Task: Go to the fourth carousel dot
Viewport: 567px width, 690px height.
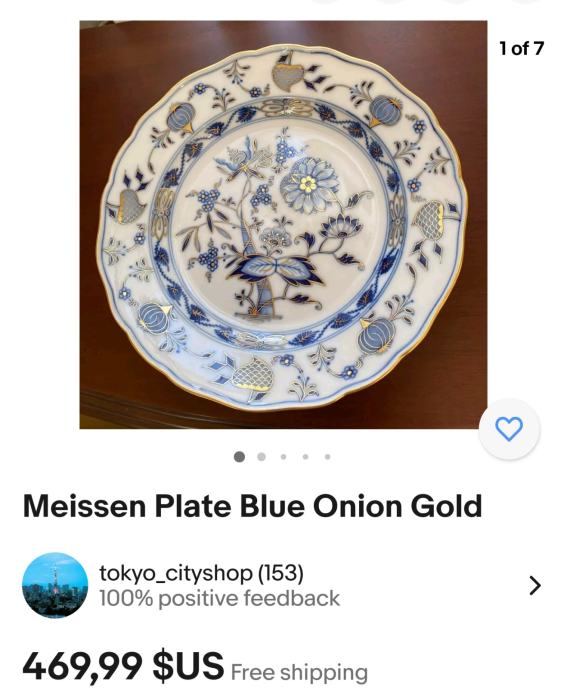Action: pyautogui.click(x=306, y=457)
